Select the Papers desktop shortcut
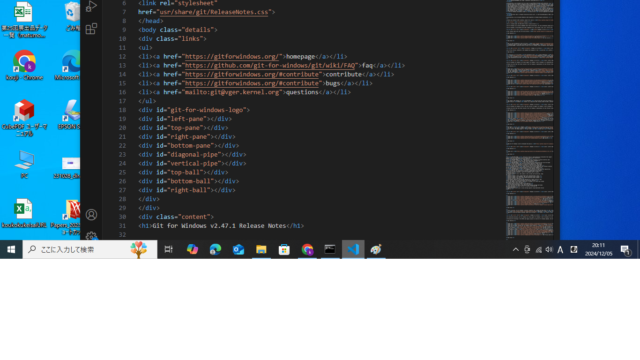This screenshot has height=360, width=640. pyautogui.click(x=67, y=217)
